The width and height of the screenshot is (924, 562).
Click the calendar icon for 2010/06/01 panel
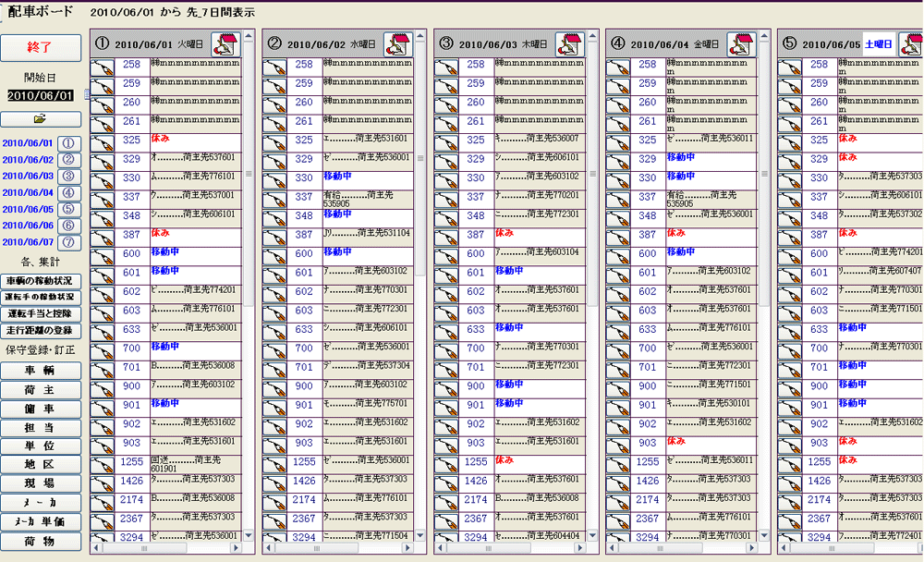(225, 44)
